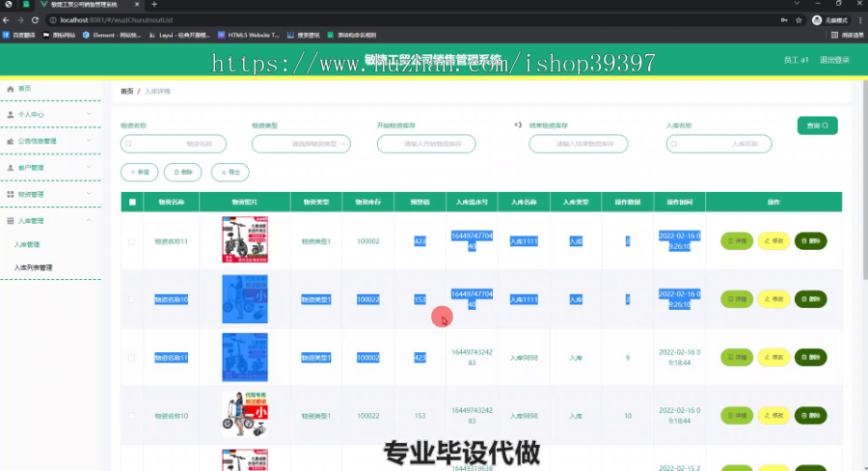Click the 新增 add button
Image resolution: width=868 pixels, height=471 pixels.
coord(140,173)
